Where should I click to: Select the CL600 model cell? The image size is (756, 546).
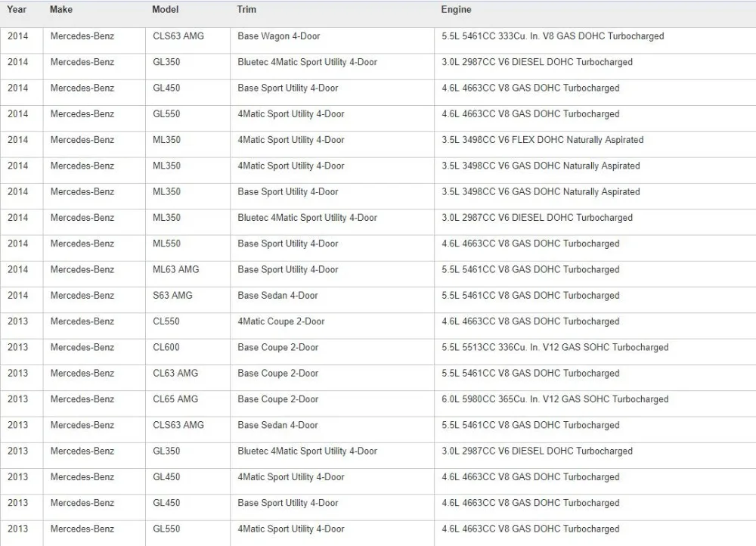(187, 352)
